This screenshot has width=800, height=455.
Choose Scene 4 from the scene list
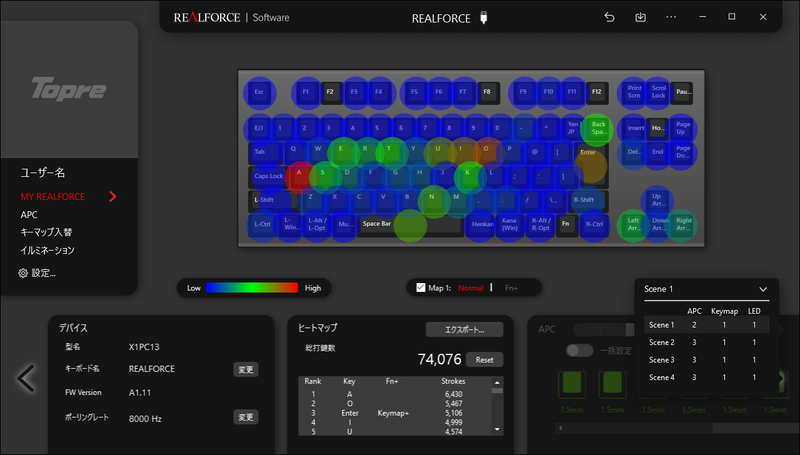coord(707,377)
